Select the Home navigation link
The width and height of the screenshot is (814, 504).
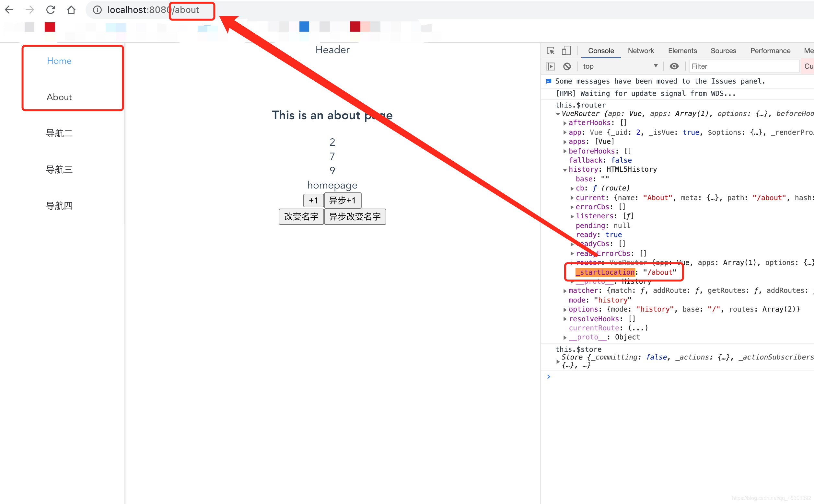(x=59, y=61)
